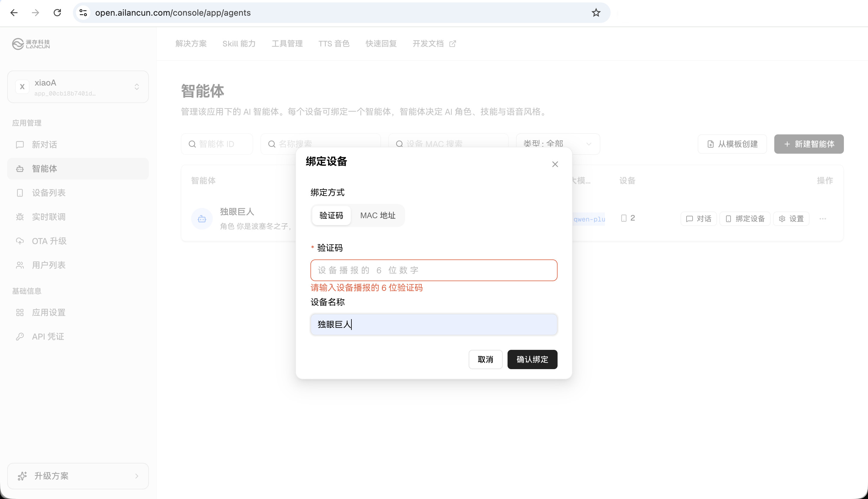
Task: Click the 名称搜索 search field
Action: click(320, 144)
